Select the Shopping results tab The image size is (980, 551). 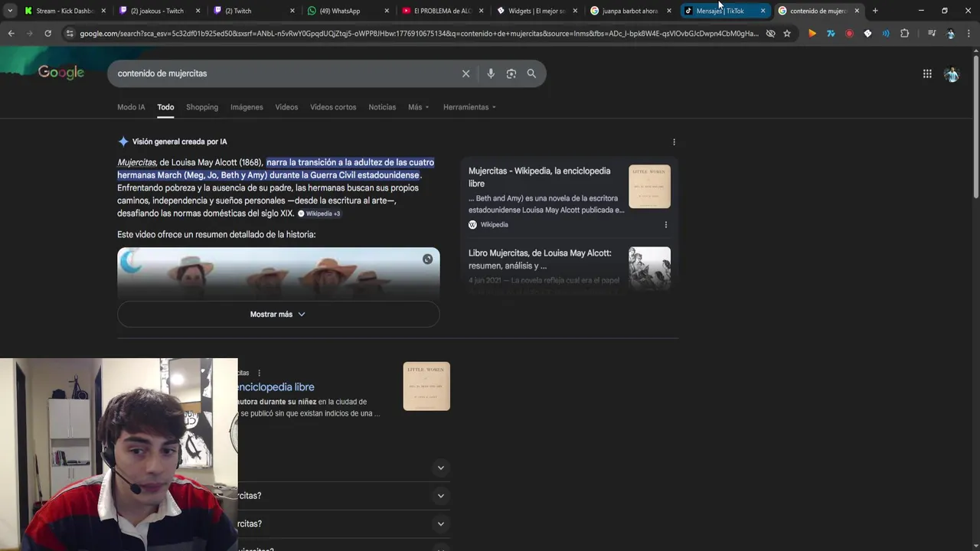click(x=202, y=107)
